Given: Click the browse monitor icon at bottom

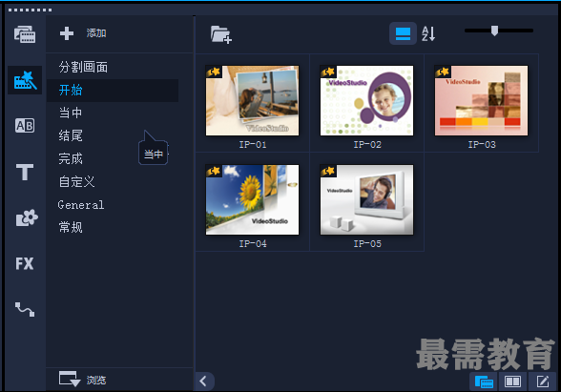Looking at the screenshot, I should (x=70, y=379).
